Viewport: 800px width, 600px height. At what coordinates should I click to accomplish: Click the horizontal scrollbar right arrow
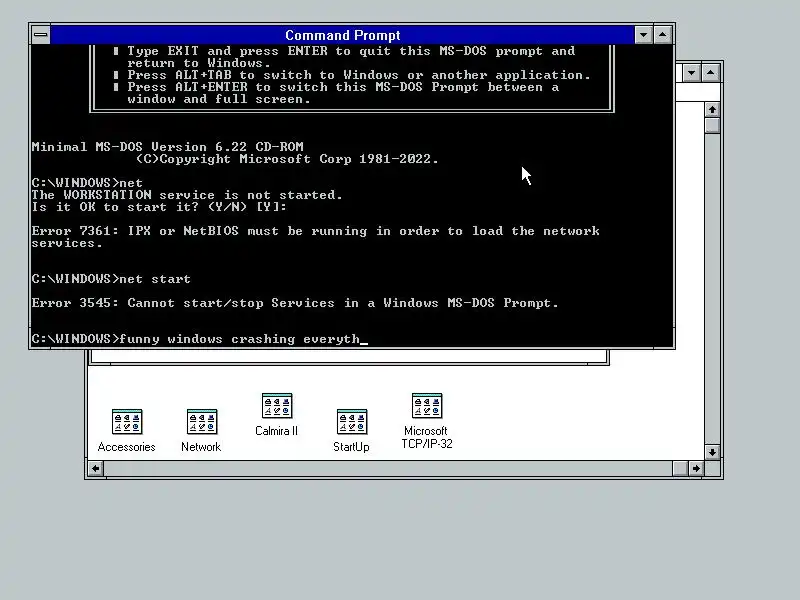[696, 468]
